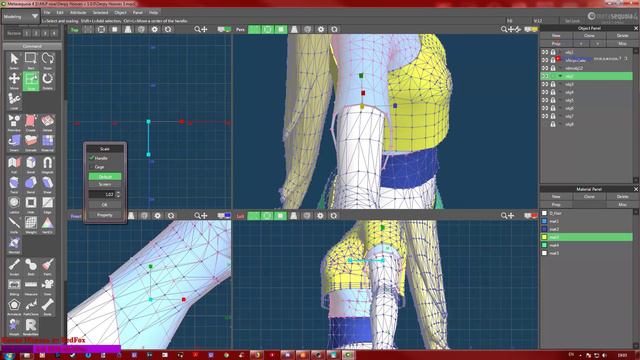Toggle visibility eye of obj4
The image size is (640, 360).
coord(545,92)
